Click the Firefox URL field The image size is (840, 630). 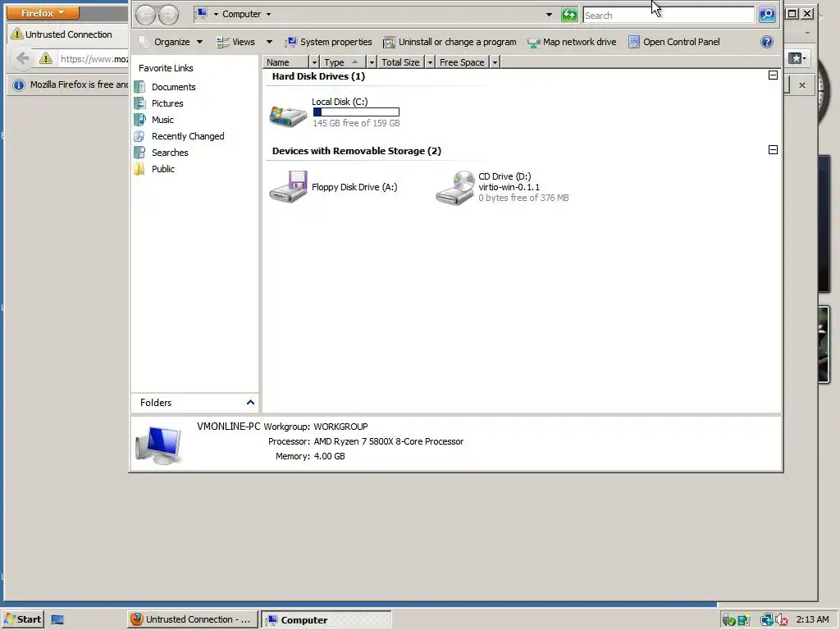click(x=94, y=59)
